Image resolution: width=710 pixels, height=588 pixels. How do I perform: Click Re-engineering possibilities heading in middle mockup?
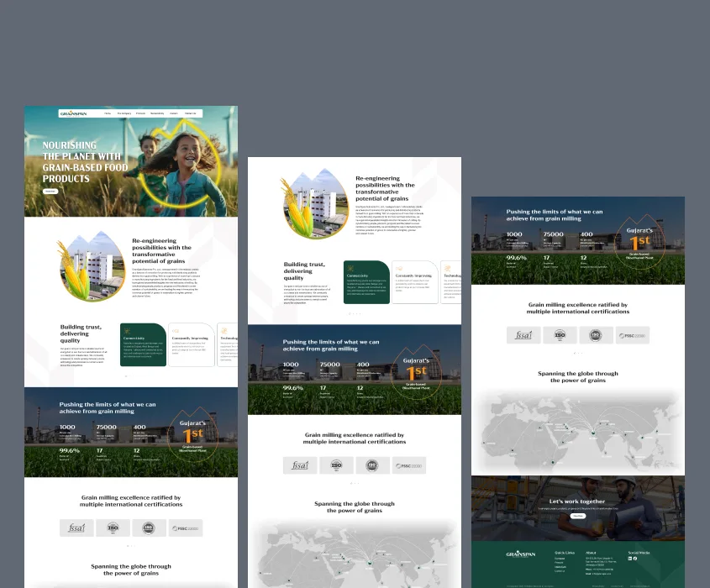coord(385,188)
